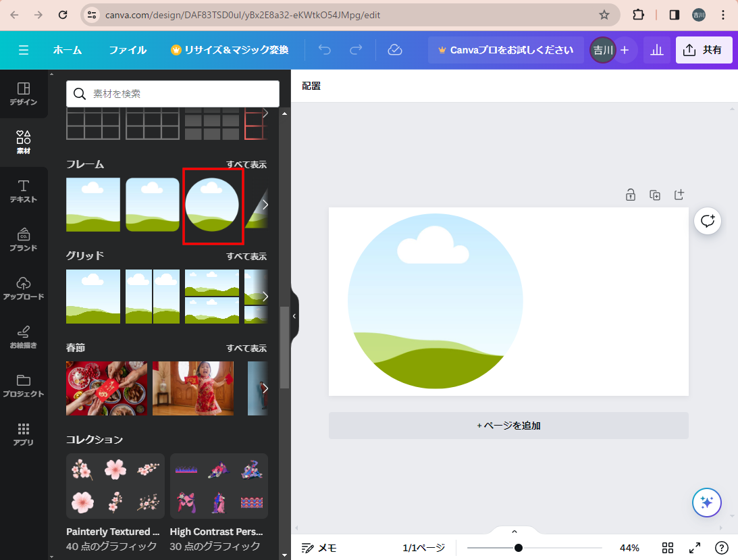Click the lock page icon
The width and height of the screenshot is (738, 560).
pos(630,195)
